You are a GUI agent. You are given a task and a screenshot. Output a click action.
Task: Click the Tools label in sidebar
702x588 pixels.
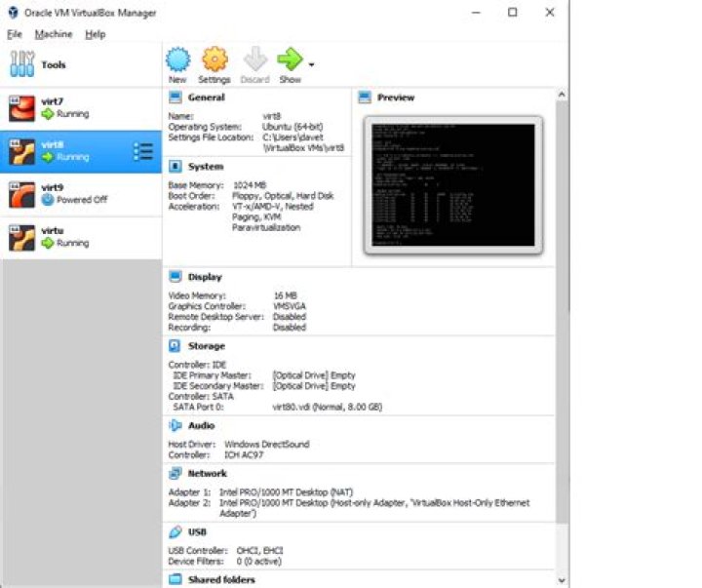[54, 65]
